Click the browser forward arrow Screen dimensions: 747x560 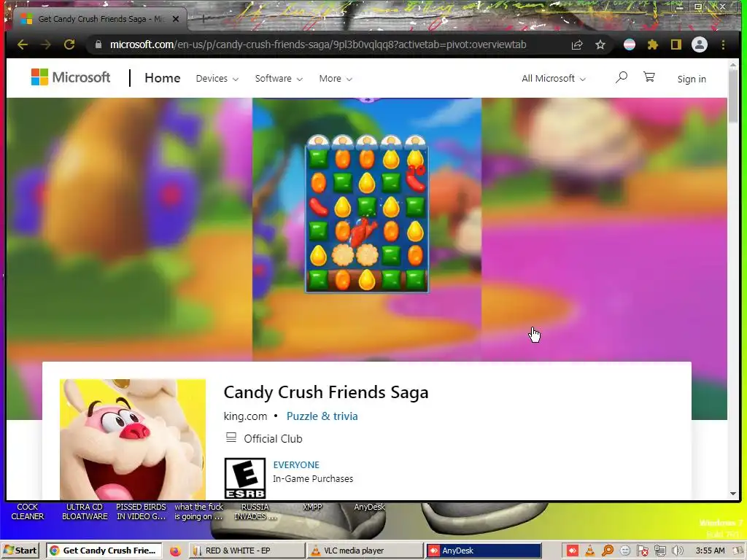coord(46,44)
